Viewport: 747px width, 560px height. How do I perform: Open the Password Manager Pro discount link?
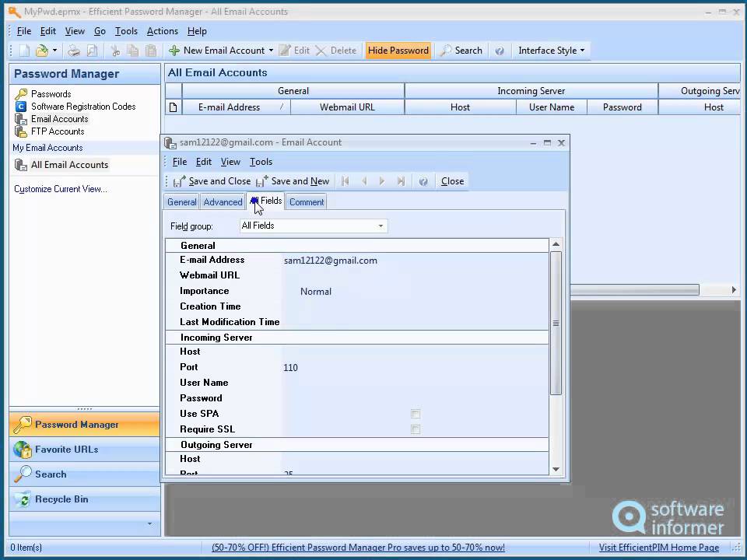[358, 548]
